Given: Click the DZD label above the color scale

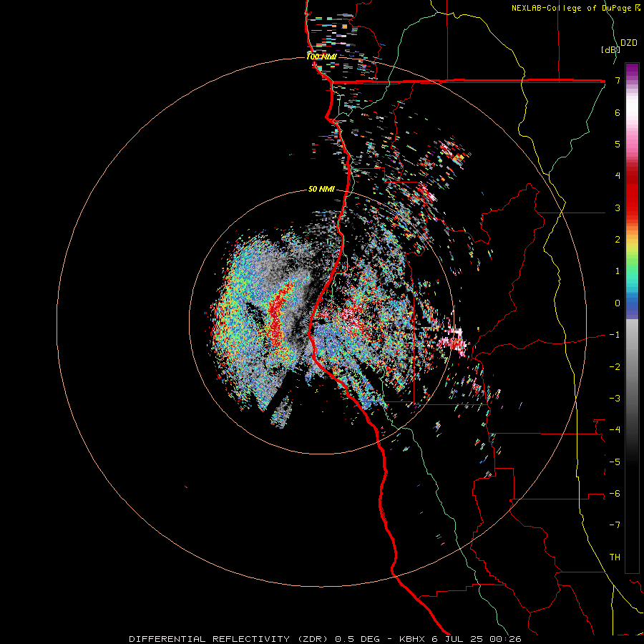Looking at the screenshot, I should [x=629, y=43].
